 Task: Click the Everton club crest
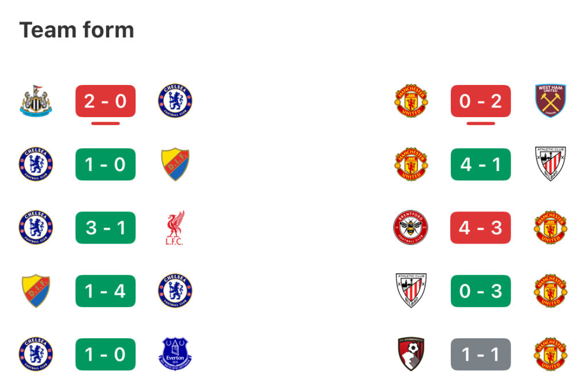175,354
